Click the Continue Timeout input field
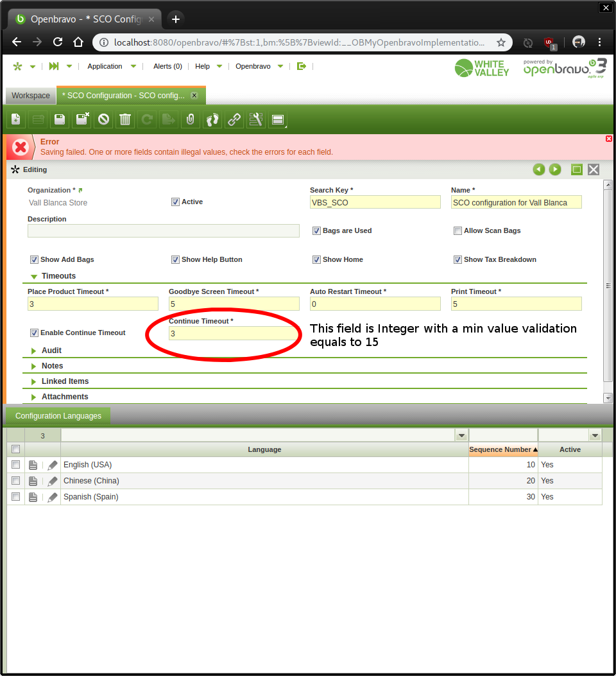The image size is (616, 676). tap(234, 333)
